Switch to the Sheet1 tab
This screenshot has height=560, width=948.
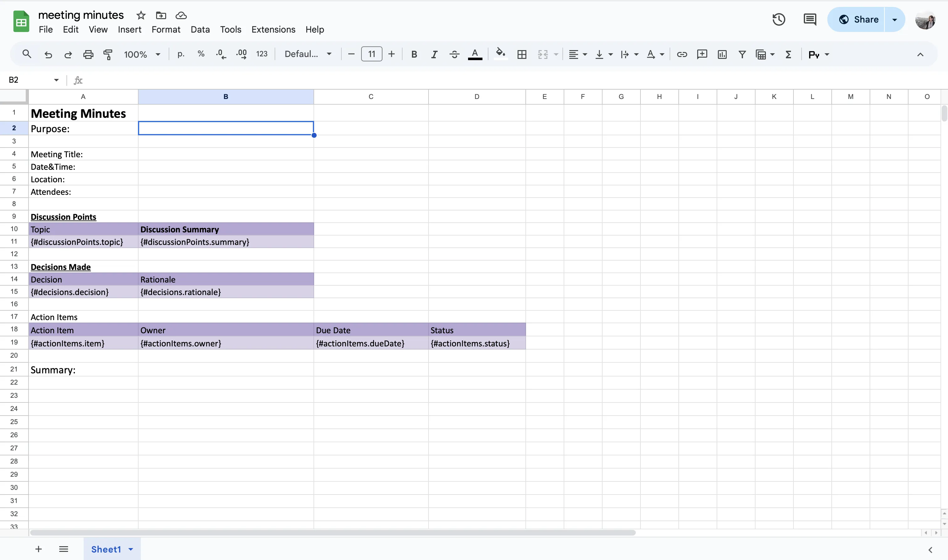coord(106,549)
